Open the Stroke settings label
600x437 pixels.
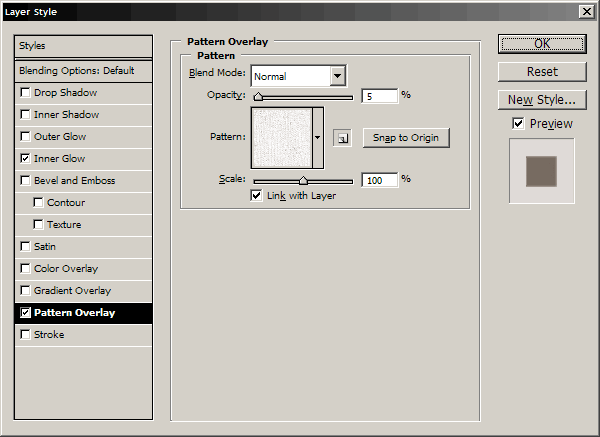point(49,334)
